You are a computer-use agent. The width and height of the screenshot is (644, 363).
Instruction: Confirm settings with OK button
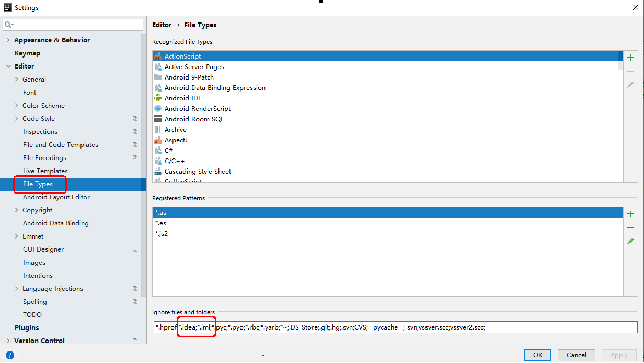[x=538, y=355]
